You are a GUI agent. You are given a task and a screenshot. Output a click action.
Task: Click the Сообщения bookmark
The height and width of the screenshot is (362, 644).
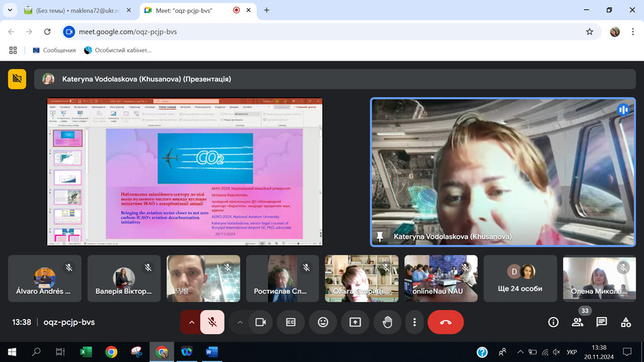[x=54, y=50]
